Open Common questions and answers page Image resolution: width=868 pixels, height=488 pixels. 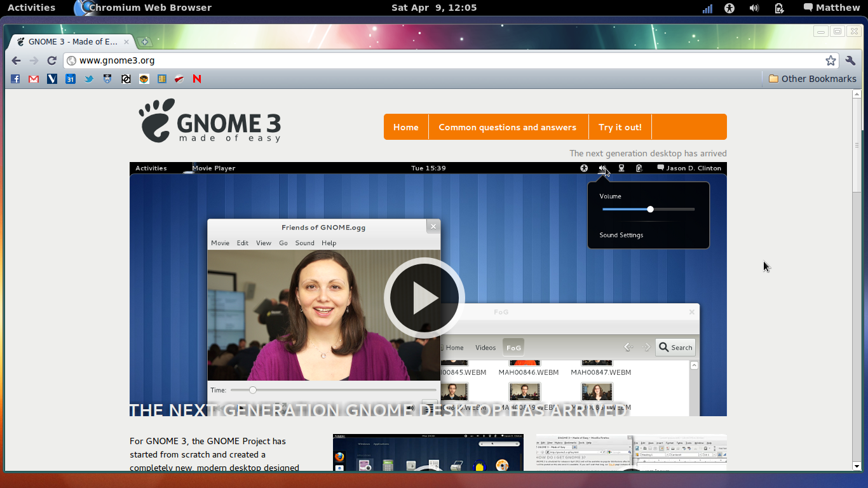(x=507, y=127)
